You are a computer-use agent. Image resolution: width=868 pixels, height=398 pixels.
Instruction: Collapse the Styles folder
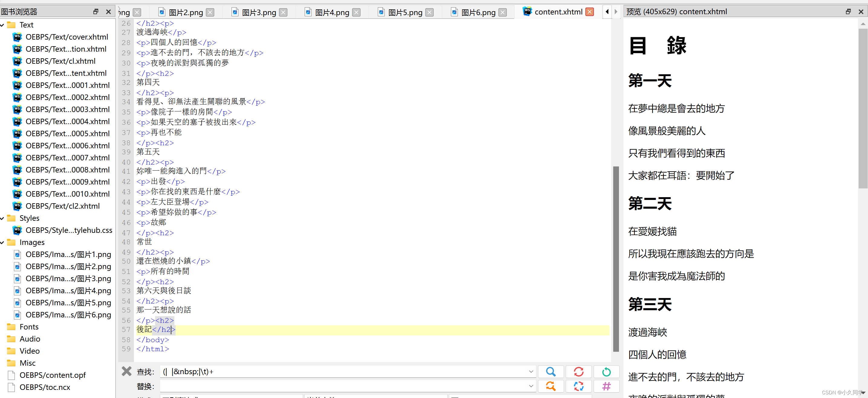tap(3, 218)
